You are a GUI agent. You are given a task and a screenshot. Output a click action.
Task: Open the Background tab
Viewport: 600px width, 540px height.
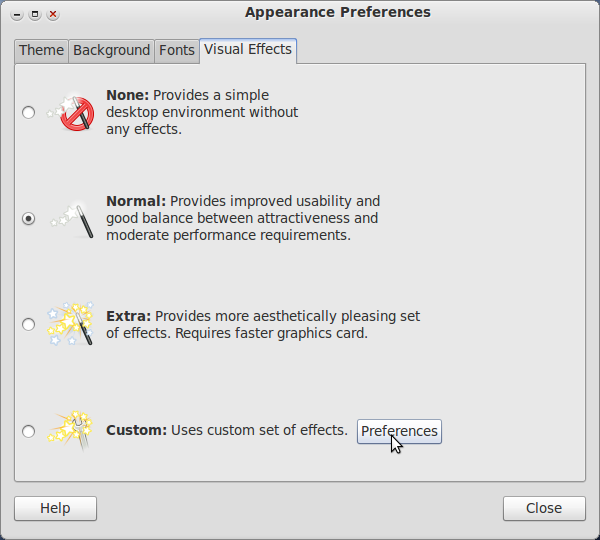[x=111, y=51]
